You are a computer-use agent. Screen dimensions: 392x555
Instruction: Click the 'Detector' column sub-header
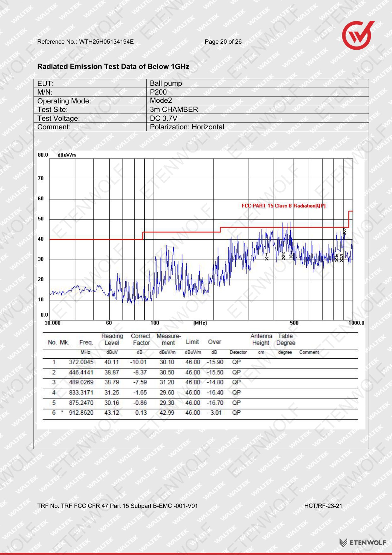[x=238, y=352]
